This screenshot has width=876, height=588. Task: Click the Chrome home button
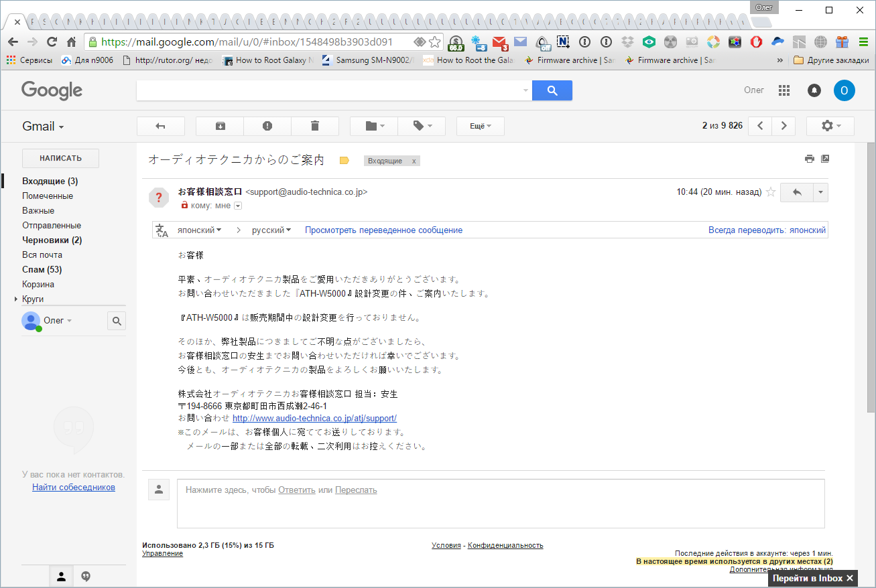(x=72, y=42)
